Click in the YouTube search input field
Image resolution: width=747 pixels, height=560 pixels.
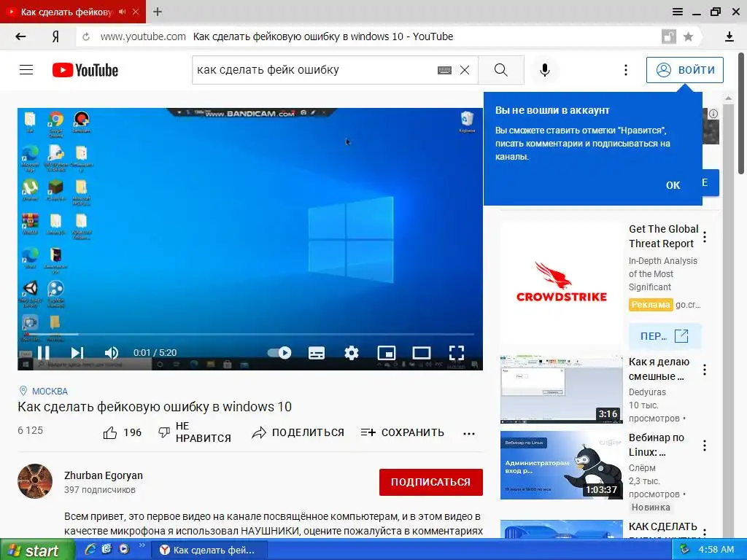click(314, 70)
